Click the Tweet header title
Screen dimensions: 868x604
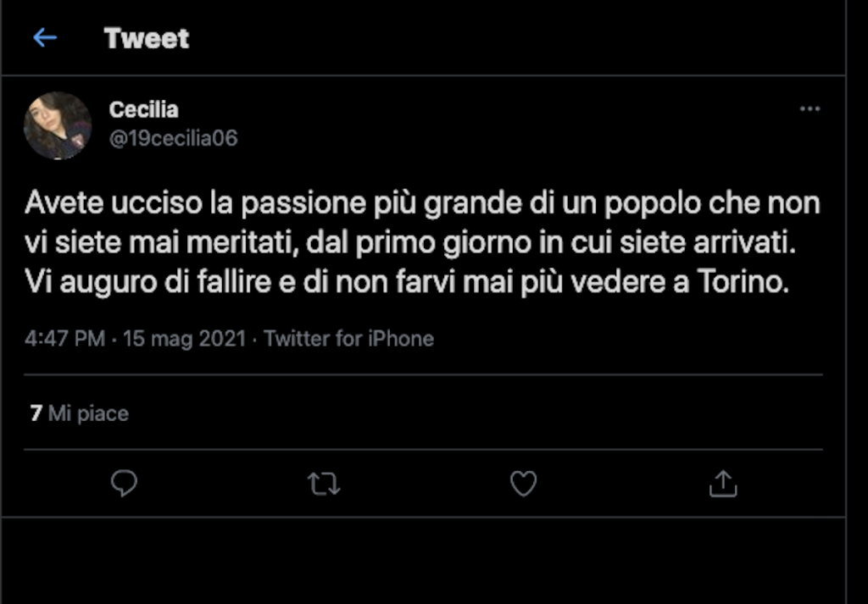coord(147,38)
